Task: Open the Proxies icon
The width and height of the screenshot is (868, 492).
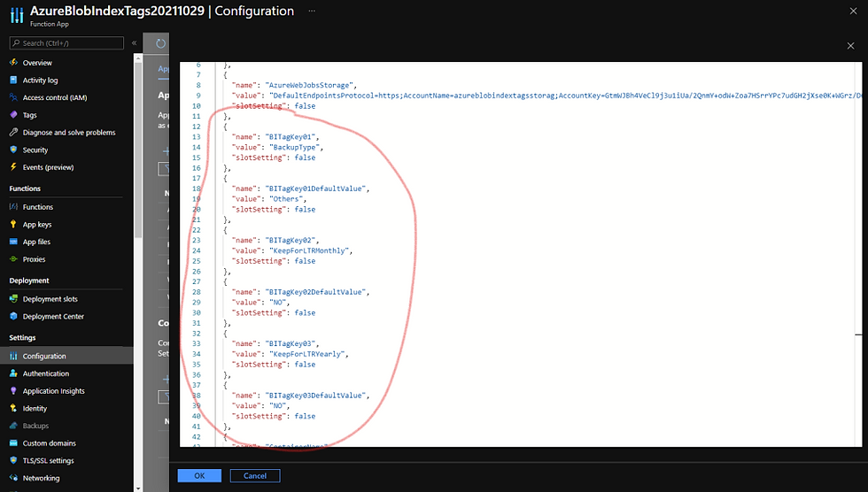Action: click(x=13, y=258)
